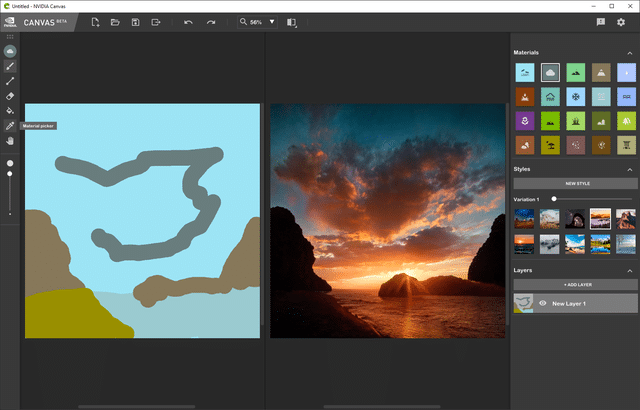Click the ADD LAYER button
This screenshot has height=410, width=640.
576,284
